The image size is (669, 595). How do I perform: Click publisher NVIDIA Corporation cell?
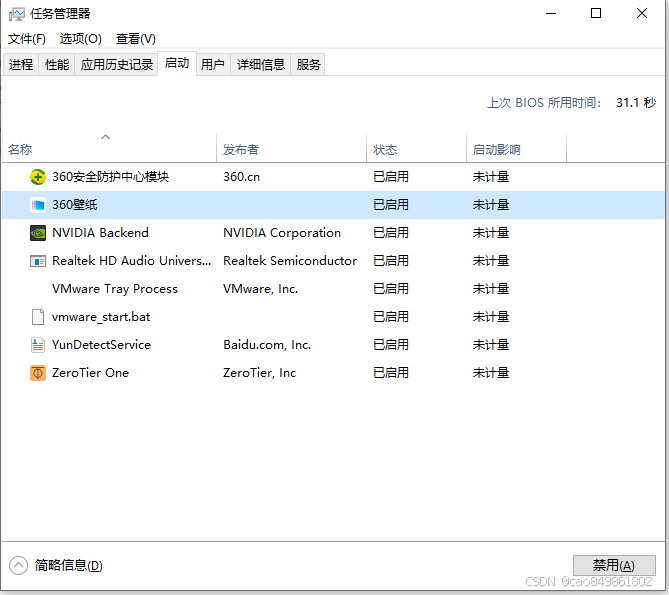click(x=282, y=233)
